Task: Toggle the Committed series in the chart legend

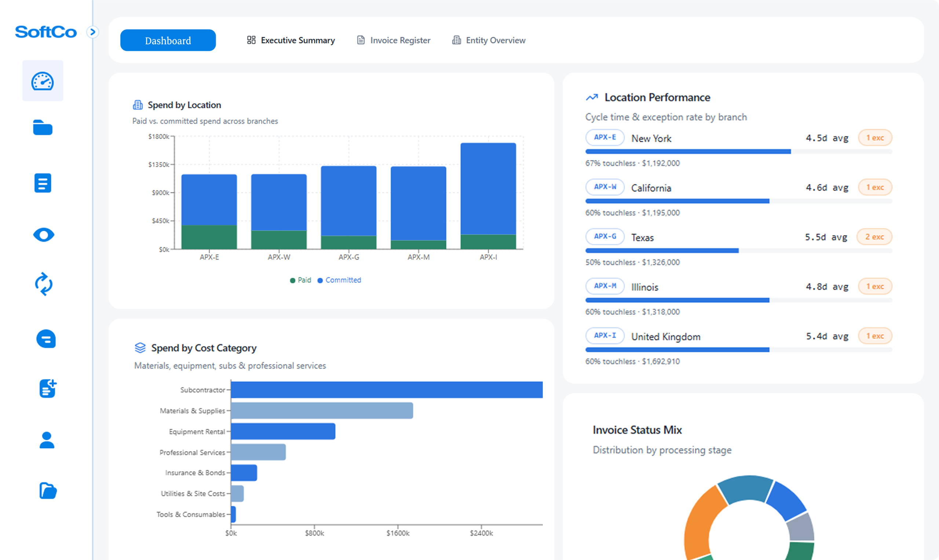Action: pyautogui.click(x=339, y=280)
